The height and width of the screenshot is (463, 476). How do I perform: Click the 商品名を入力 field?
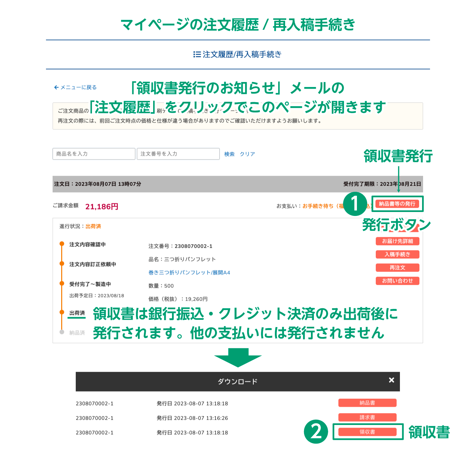coord(94,154)
